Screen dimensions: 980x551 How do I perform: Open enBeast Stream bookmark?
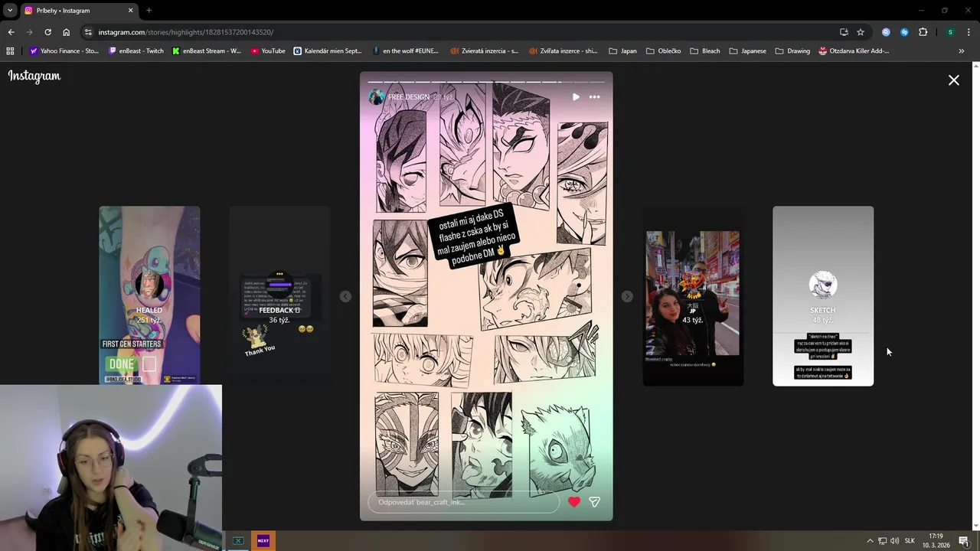207,51
